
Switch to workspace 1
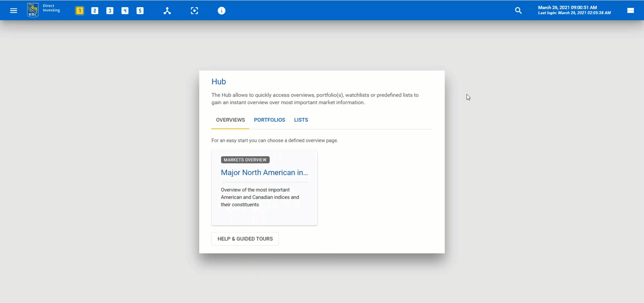tap(79, 11)
